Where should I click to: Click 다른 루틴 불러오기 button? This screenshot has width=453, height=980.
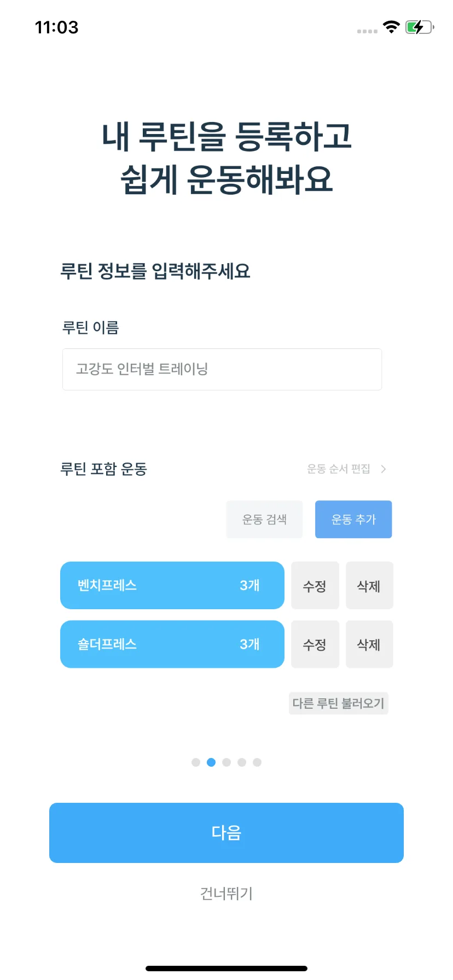coord(339,703)
